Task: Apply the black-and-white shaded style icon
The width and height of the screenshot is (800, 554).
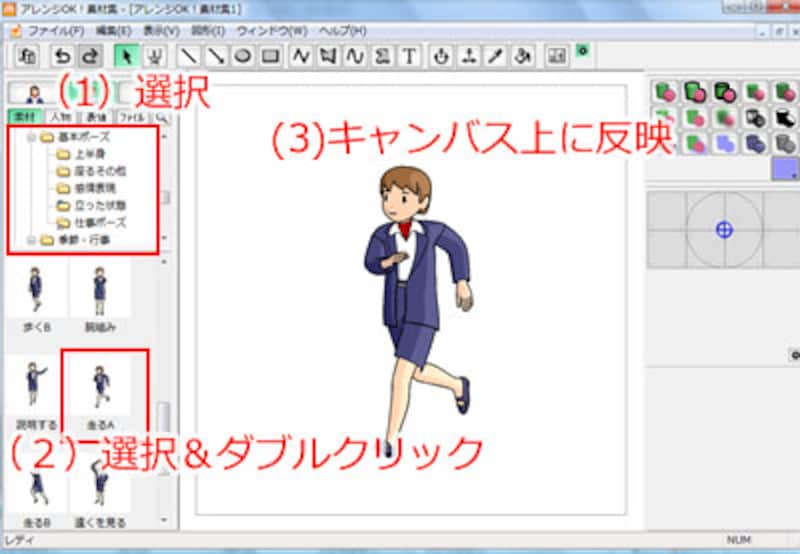Action: pyautogui.click(x=755, y=118)
